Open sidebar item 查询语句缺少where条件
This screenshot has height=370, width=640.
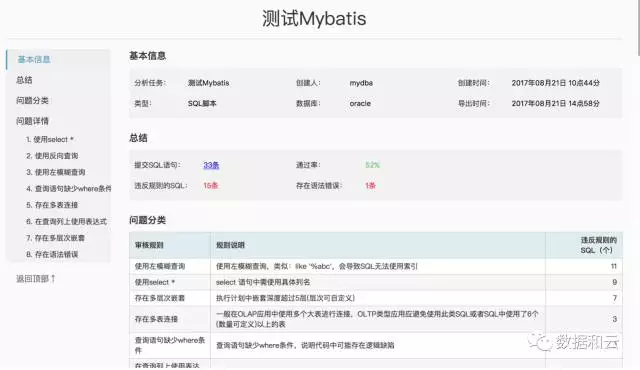coord(69,188)
